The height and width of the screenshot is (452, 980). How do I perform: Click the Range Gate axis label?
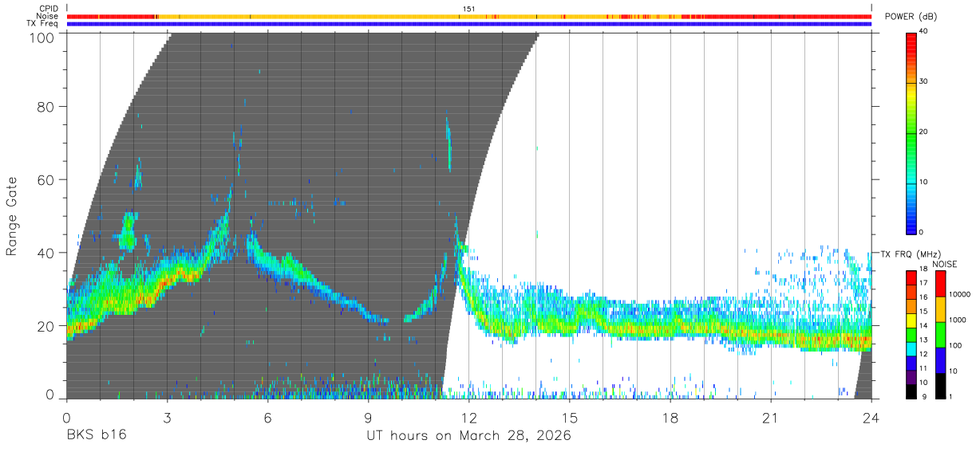click(12, 216)
